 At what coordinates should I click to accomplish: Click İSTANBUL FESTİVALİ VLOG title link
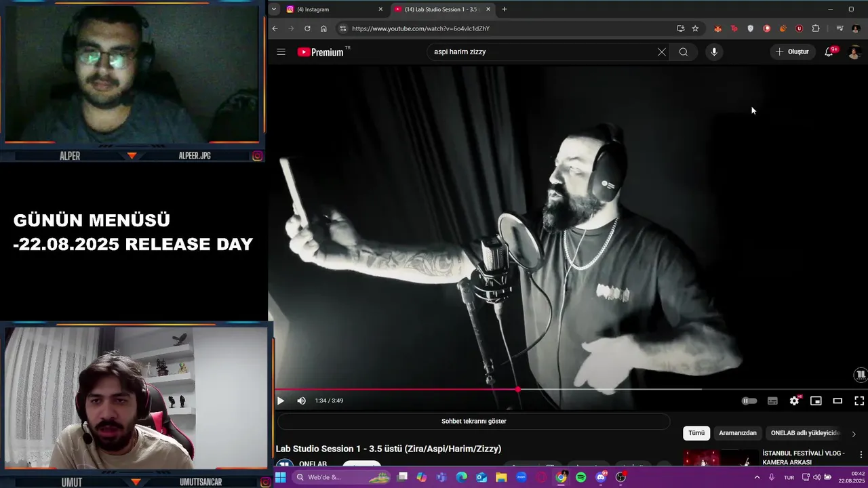pyautogui.click(x=804, y=457)
